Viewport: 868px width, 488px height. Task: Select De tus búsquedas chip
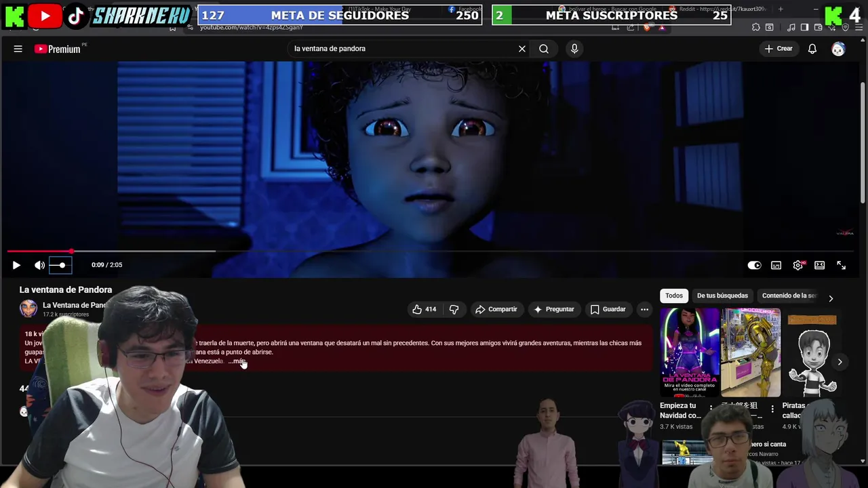722,296
